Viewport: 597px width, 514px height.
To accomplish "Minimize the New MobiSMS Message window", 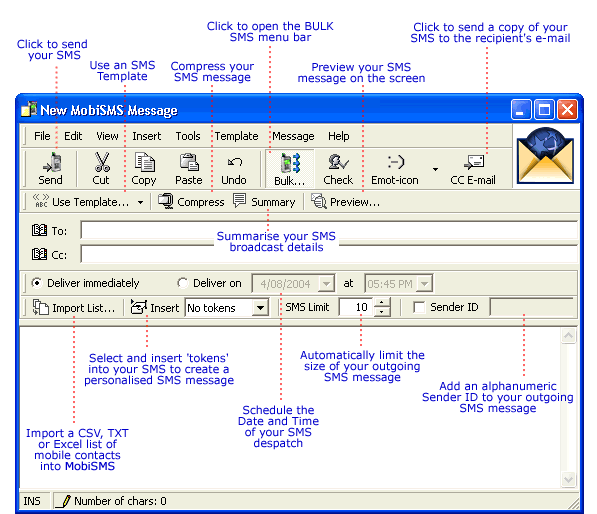I will 520,110.
